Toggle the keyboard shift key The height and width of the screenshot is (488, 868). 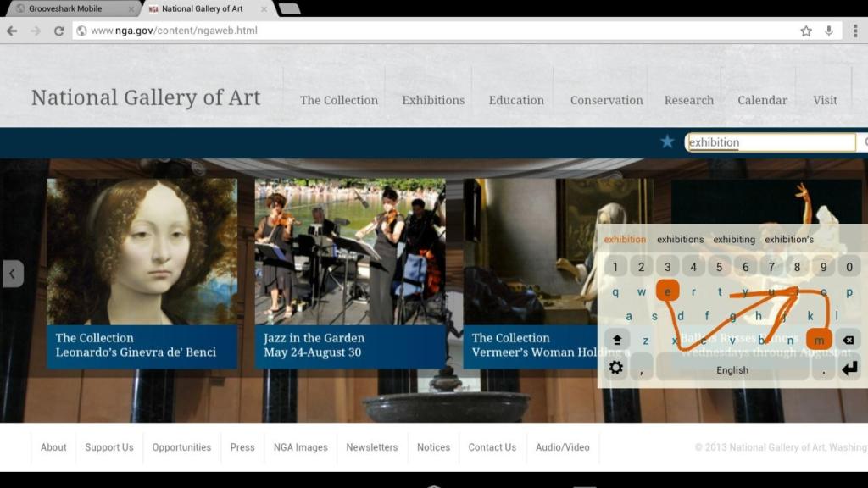coord(617,340)
